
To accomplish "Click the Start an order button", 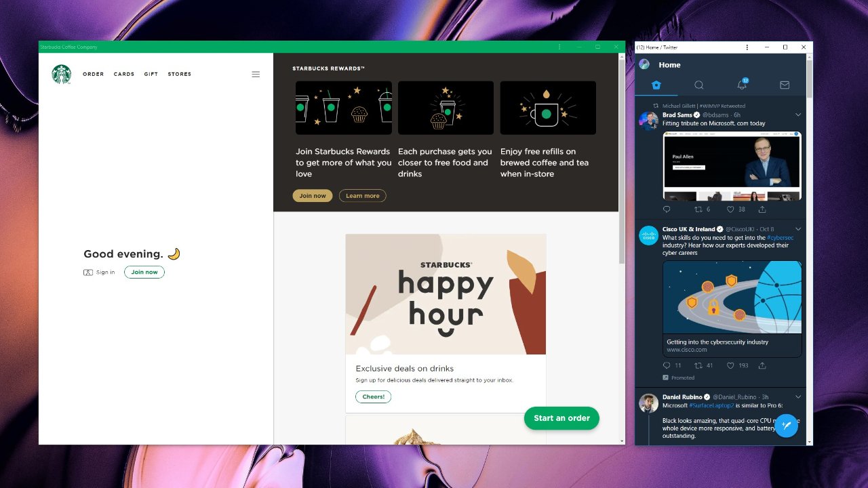I will 561,418.
